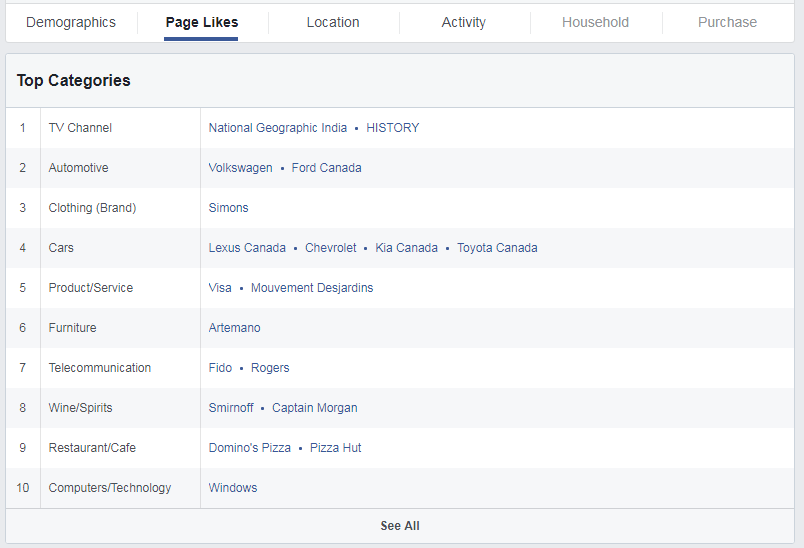Open the Visa page link

pos(219,288)
